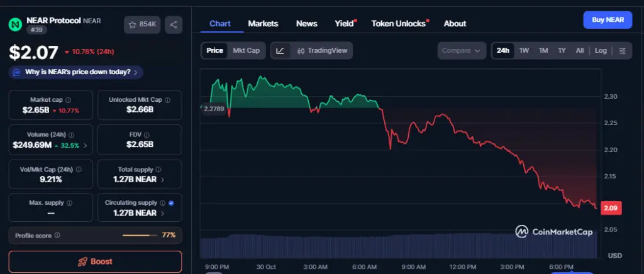
Task: Select the line chart icon
Action: click(x=280, y=51)
